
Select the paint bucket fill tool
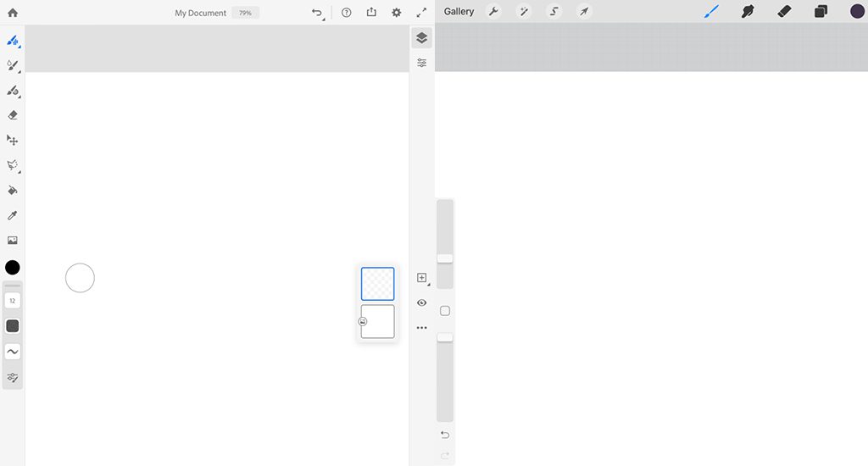tap(13, 191)
